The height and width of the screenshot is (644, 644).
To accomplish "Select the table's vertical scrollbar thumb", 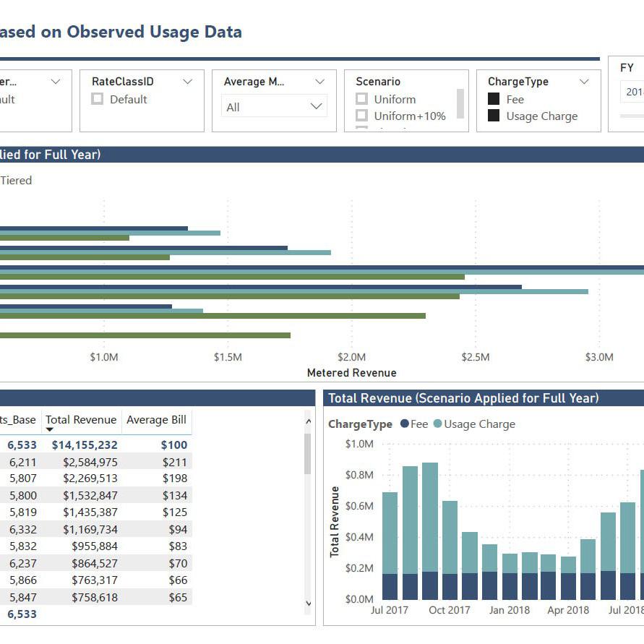I will [309, 454].
